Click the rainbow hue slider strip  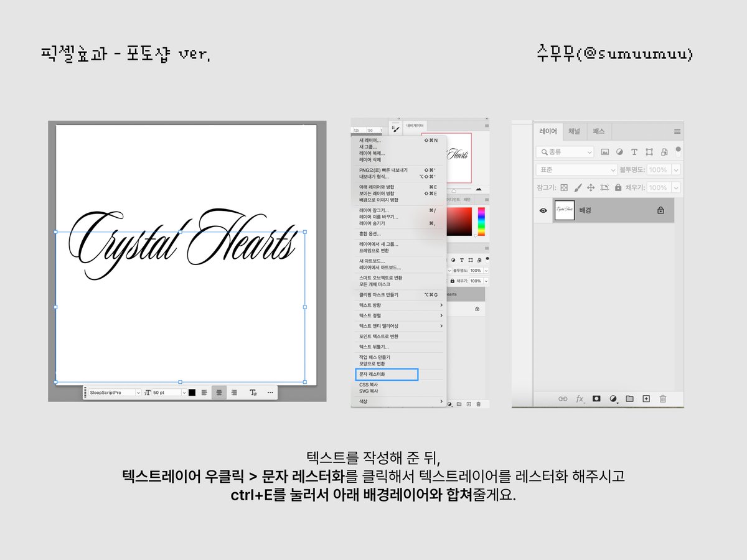[x=481, y=222]
